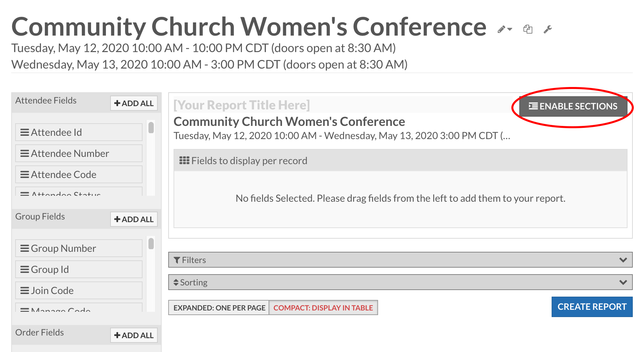The height and width of the screenshot is (352, 644).
Task: Select the Attendee Number field label
Action: click(70, 153)
